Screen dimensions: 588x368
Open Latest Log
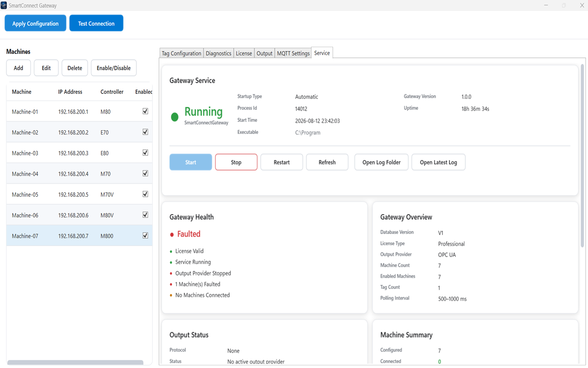[x=438, y=162]
